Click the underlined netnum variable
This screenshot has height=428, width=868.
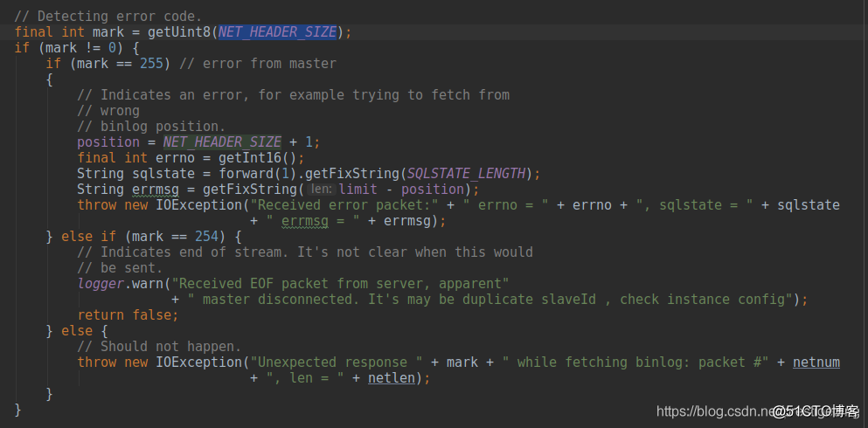[x=816, y=362]
